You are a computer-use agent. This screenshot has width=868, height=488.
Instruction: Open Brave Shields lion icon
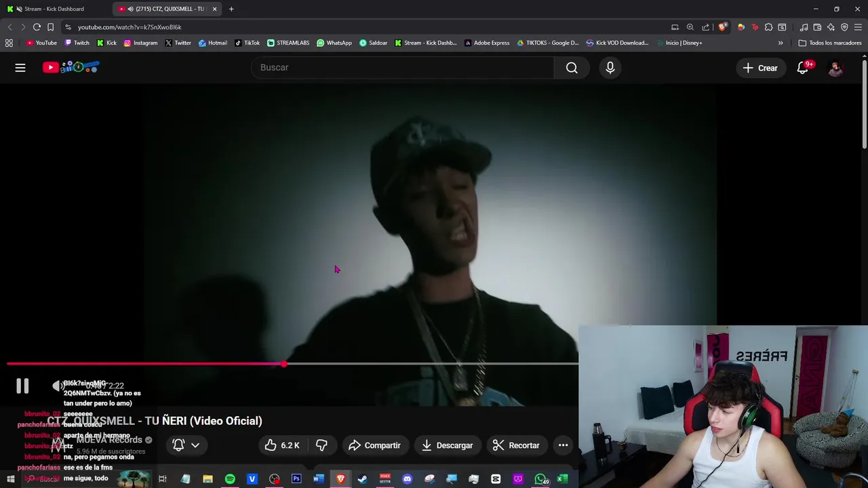[x=722, y=27]
